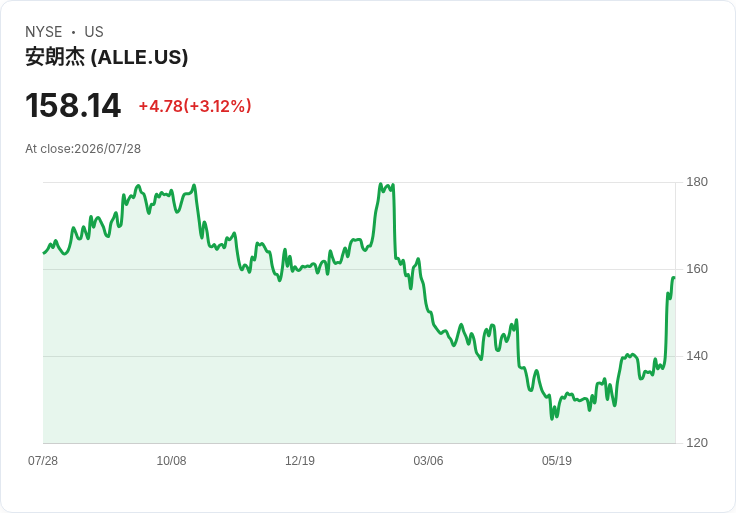Screen dimensions: 736x513
Task: Click the 160 y-axis price label
Action: tap(697, 269)
